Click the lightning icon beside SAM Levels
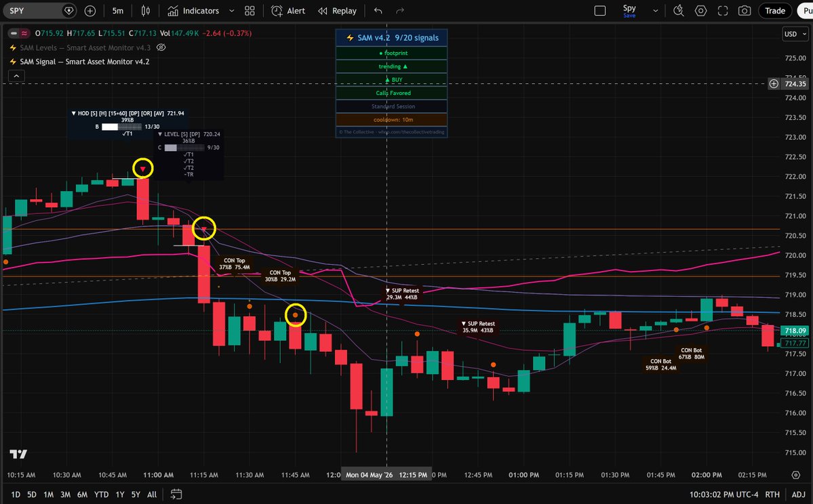The image size is (813, 504). point(13,47)
